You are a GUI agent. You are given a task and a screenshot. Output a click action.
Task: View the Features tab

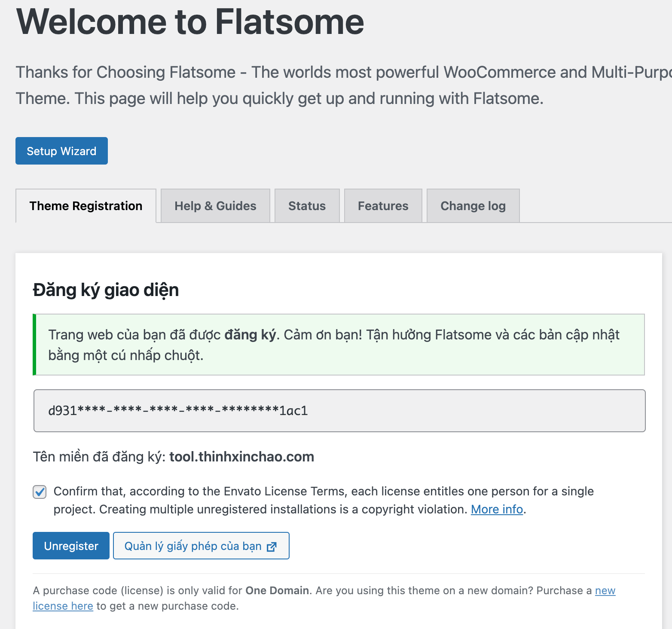click(x=383, y=206)
